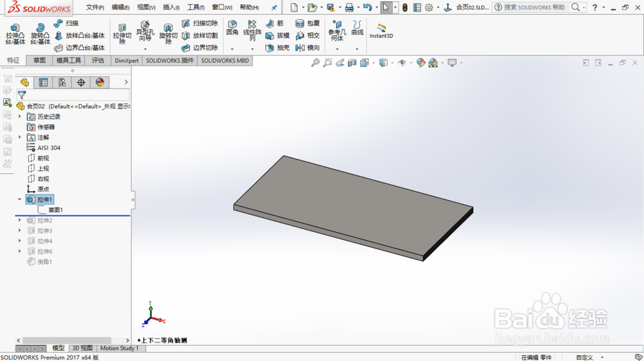
Task: Expand the 历史记录 tree node
Action: coord(19,117)
